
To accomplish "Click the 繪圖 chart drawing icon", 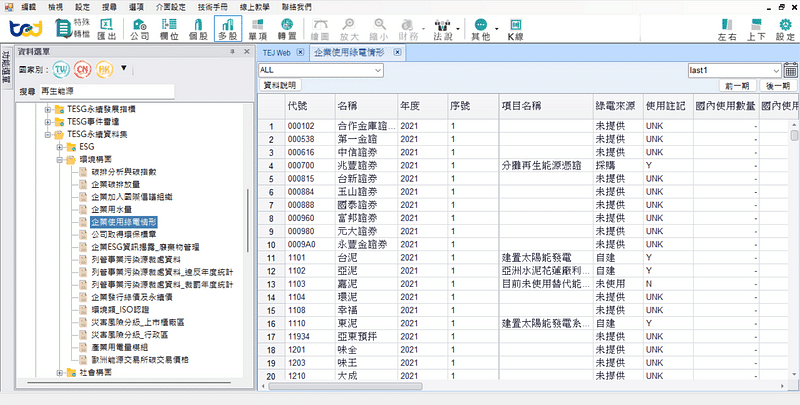I will click(320, 29).
